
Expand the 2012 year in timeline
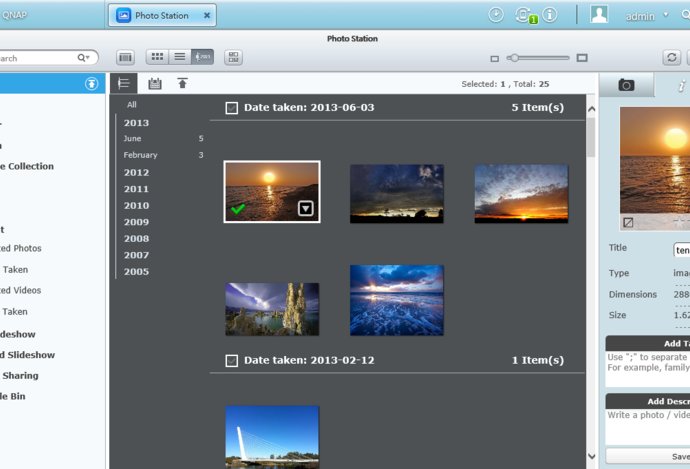point(136,172)
